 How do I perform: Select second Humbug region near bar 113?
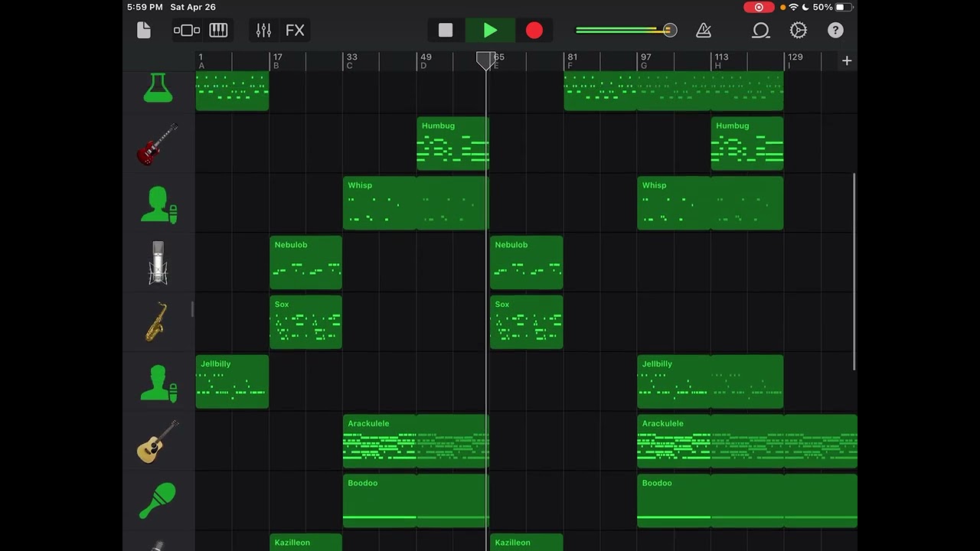[x=747, y=144]
